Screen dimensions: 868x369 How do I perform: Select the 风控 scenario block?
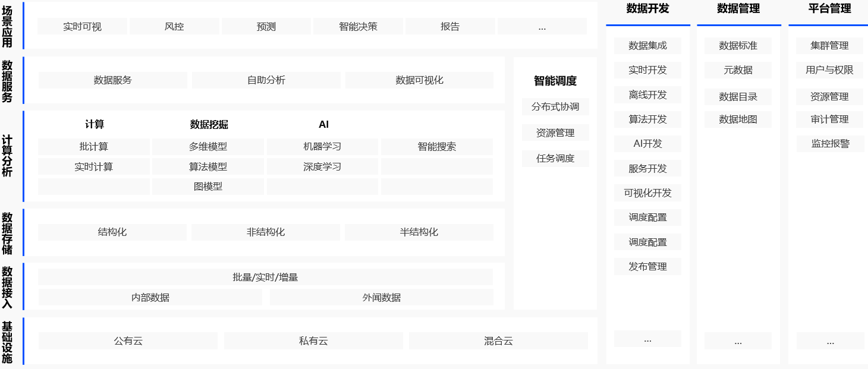coord(174,26)
